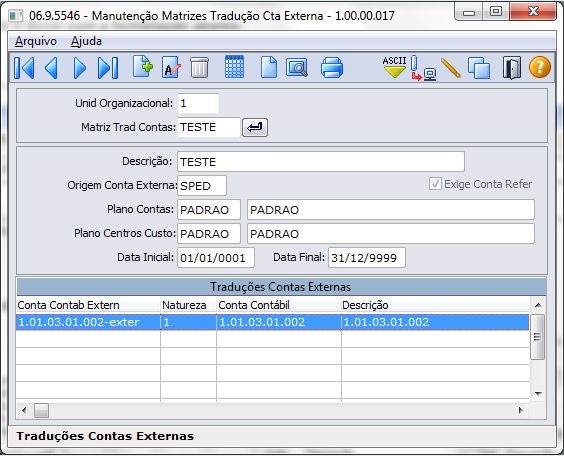Print using the printer icon

pos(332,68)
